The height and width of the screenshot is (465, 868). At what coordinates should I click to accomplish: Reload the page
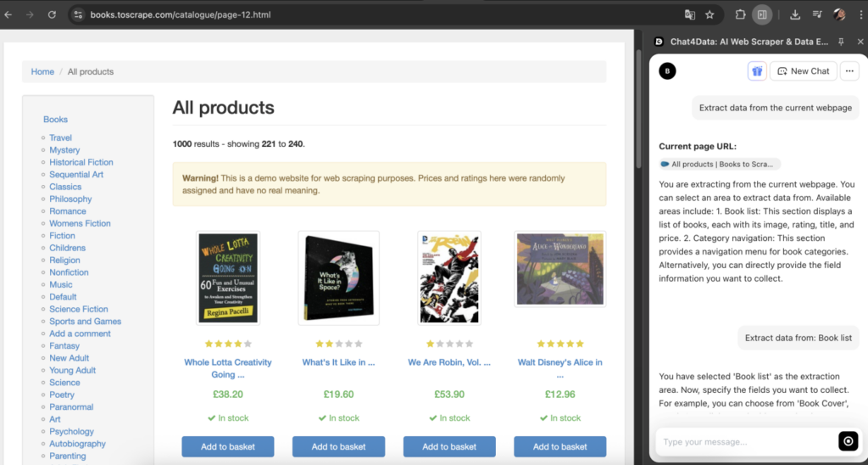coord(52,14)
